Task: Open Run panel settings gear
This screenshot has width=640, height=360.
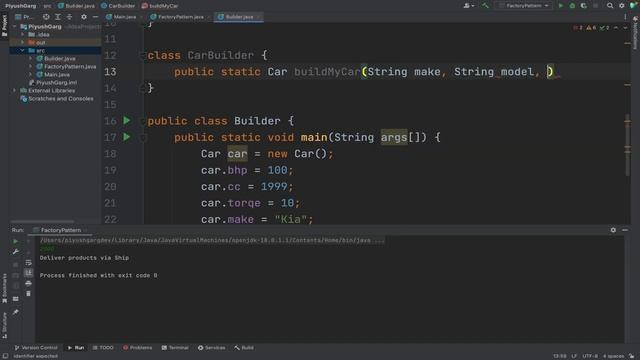Action: coord(613,230)
